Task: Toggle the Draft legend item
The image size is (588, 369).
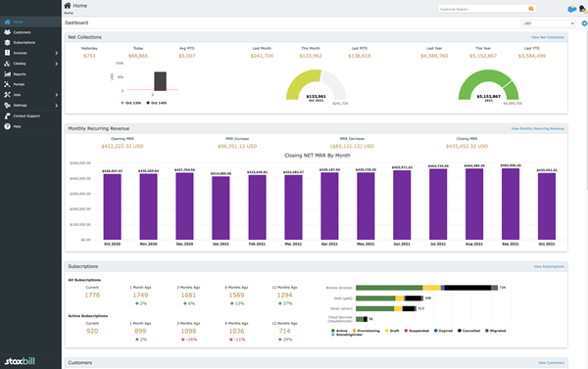Action: tap(392, 331)
